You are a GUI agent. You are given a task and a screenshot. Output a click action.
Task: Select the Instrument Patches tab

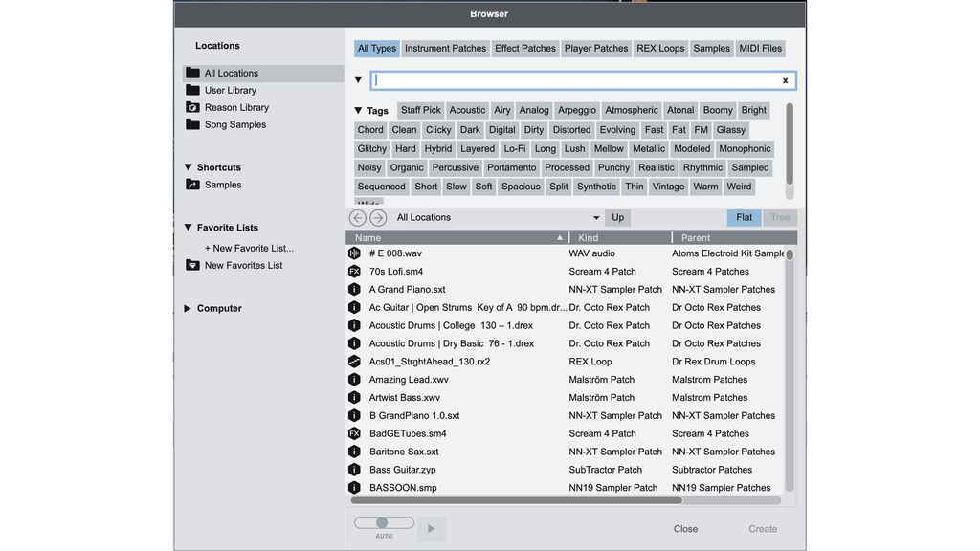tap(445, 49)
